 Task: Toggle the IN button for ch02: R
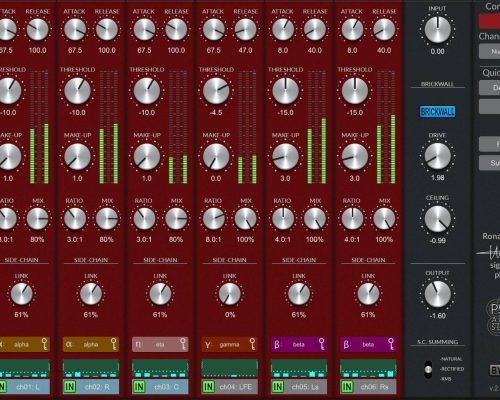point(70,387)
